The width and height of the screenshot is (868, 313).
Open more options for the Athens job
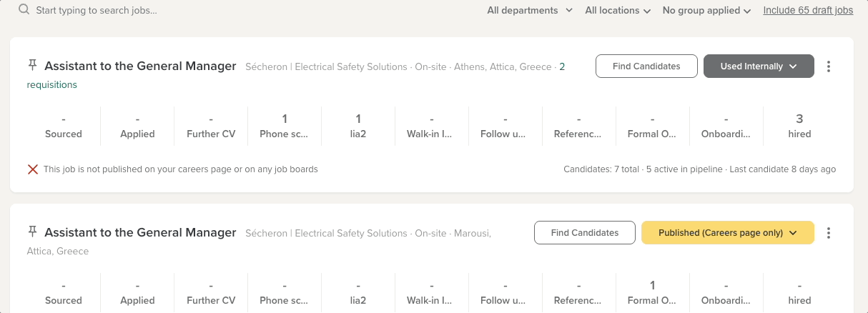coord(829,66)
